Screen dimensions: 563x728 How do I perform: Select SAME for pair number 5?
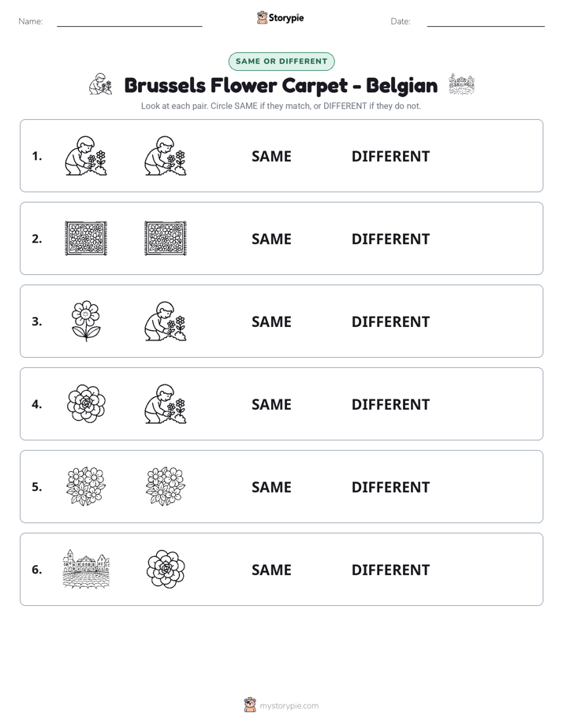click(x=271, y=487)
